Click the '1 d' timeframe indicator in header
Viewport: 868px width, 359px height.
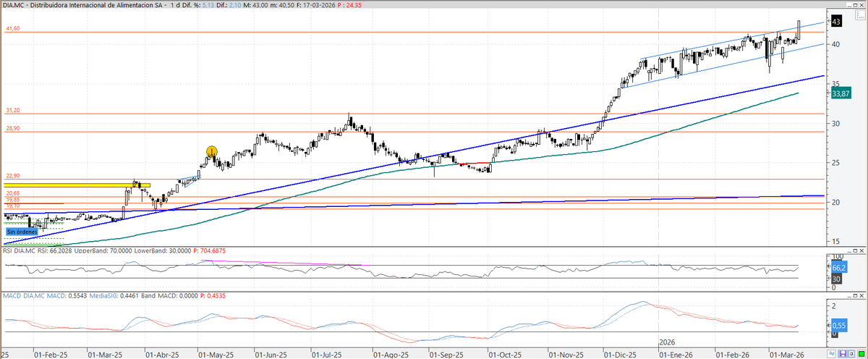175,6
